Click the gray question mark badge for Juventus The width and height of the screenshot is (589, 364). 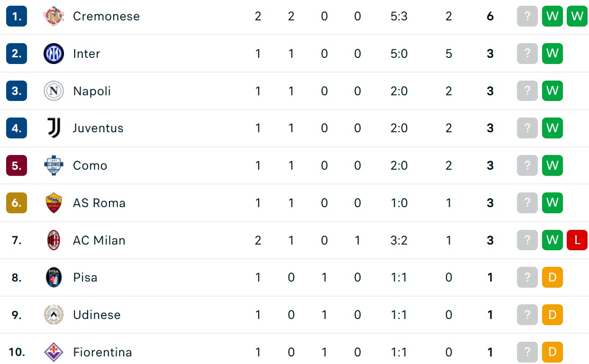point(527,128)
